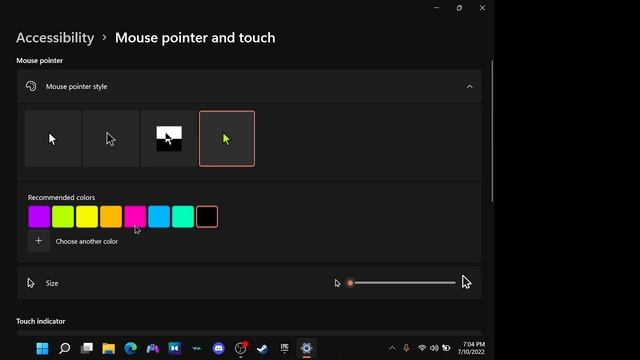
Task: Pick the yellow recommended color
Action: point(87,216)
